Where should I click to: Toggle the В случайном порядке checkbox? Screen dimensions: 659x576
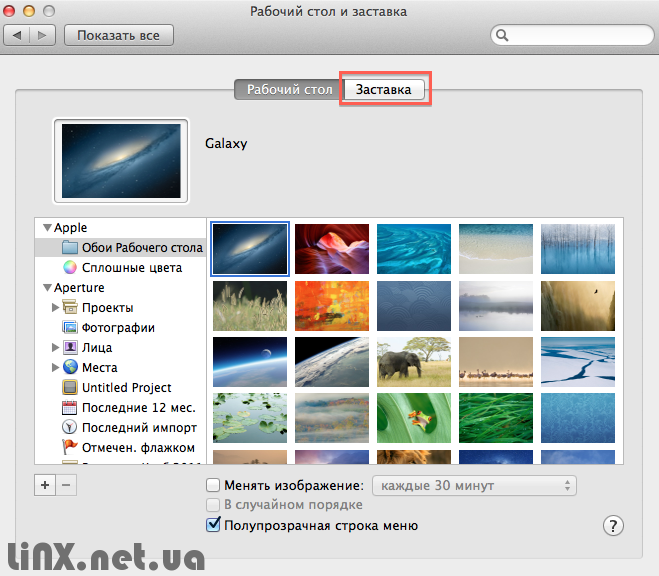tap(213, 505)
